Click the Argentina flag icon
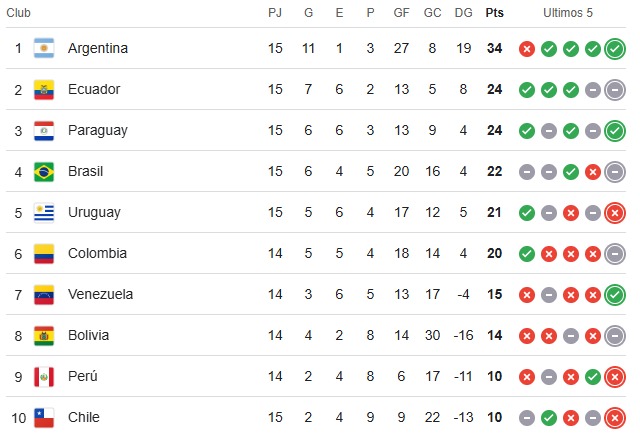This screenshot has height=440, width=640. [x=44, y=48]
